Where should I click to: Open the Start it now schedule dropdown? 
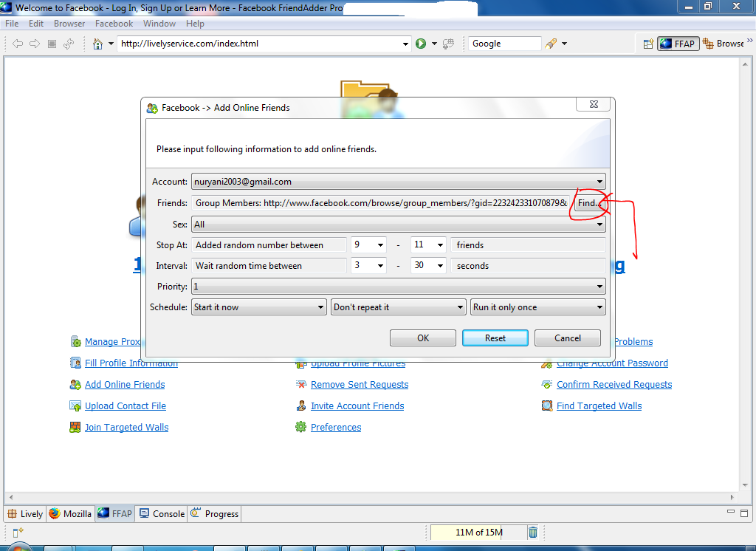point(259,307)
